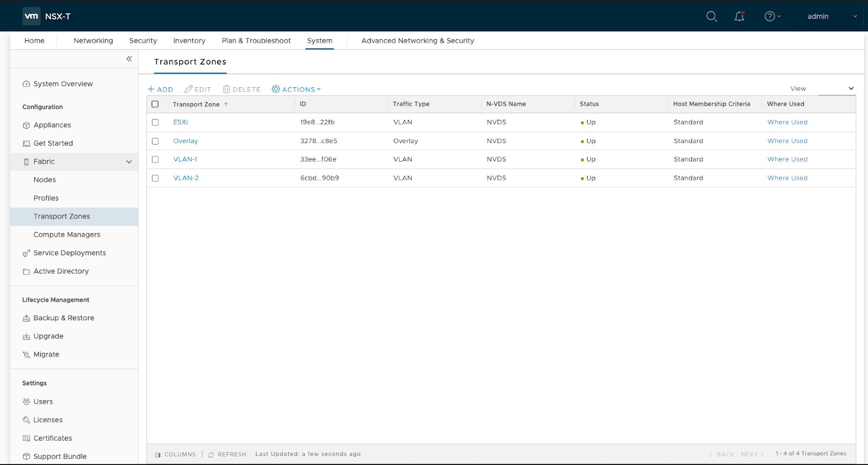Expand the View dropdown
868x465 pixels.
point(837,88)
